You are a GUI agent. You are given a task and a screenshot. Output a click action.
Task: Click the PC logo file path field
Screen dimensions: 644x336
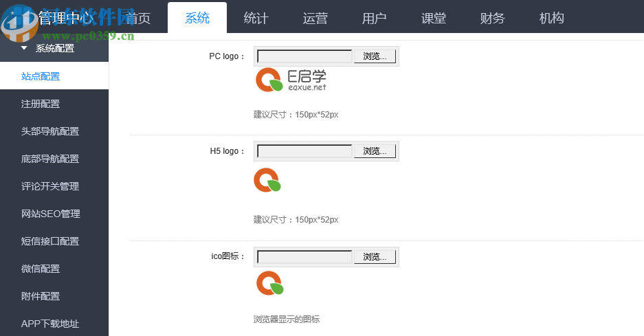[304, 56]
